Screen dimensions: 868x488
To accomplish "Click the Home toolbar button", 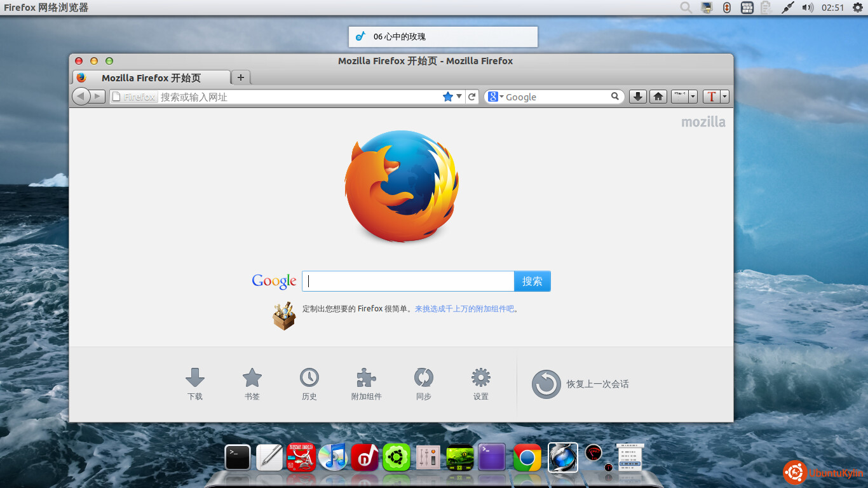I will pyautogui.click(x=658, y=97).
